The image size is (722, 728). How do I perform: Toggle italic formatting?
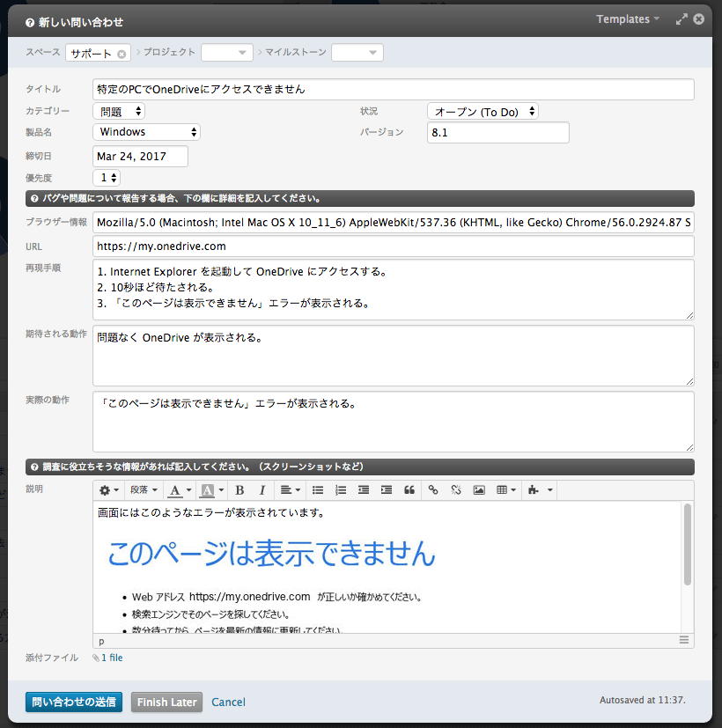click(262, 490)
